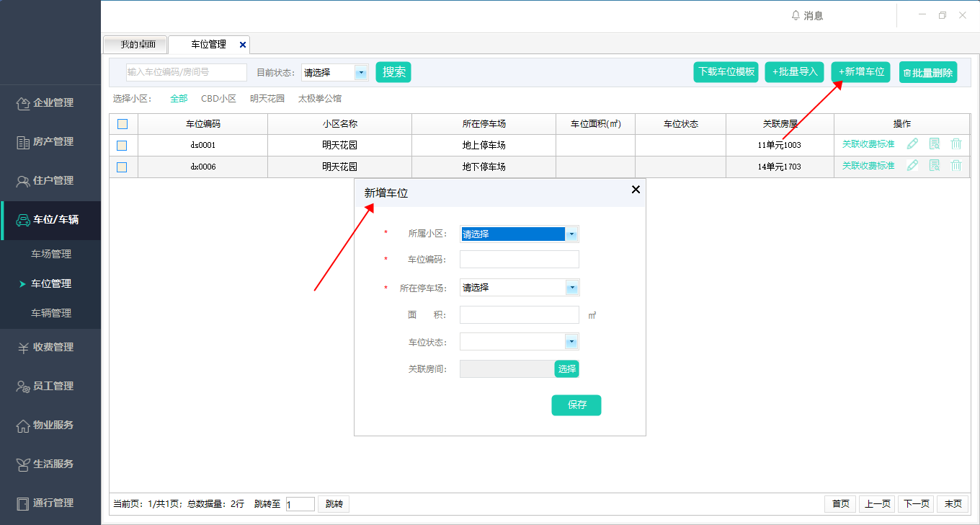
Task: Click the 下载车位模板 button
Action: tap(726, 72)
